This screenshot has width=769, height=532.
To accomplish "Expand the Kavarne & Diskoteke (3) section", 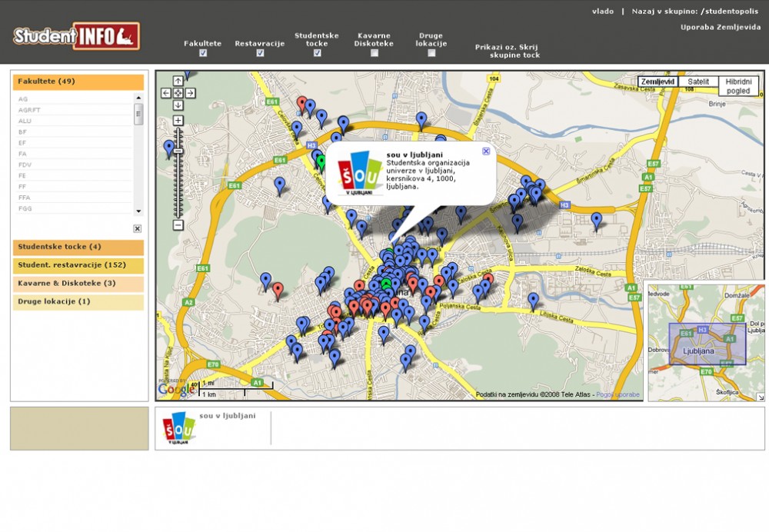I will click(x=78, y=284).
